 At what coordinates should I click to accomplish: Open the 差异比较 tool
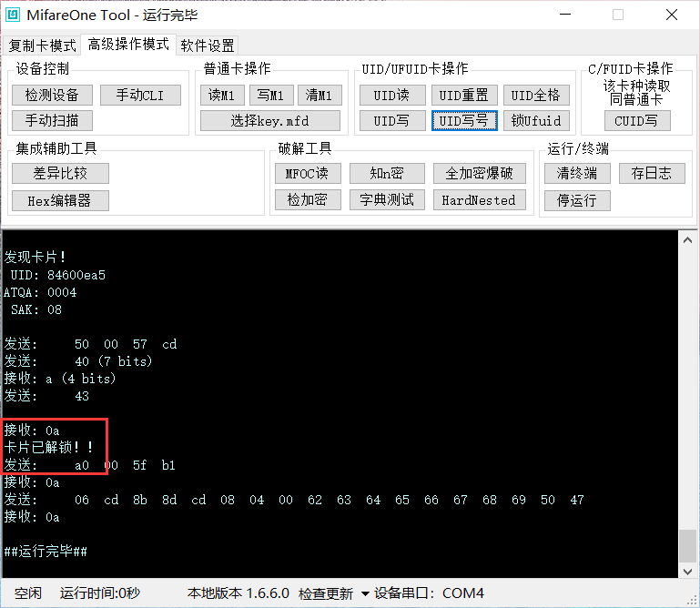click(60, 173)
